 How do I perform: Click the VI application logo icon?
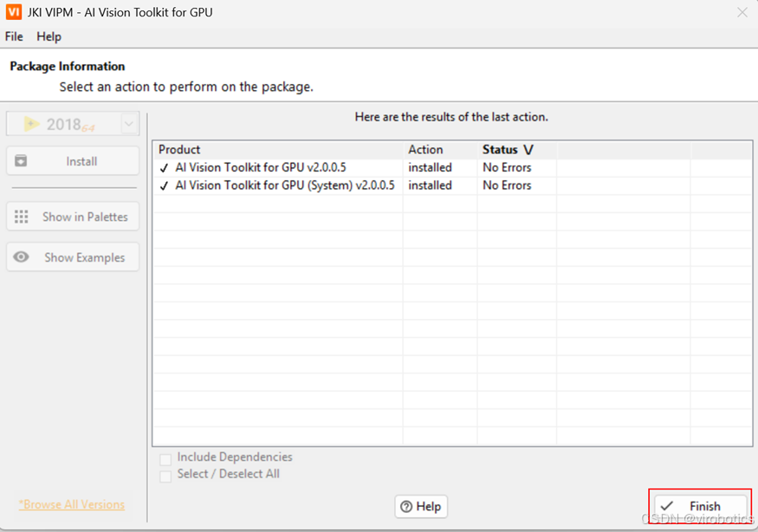pyautogui.click(x=14, y=11)
